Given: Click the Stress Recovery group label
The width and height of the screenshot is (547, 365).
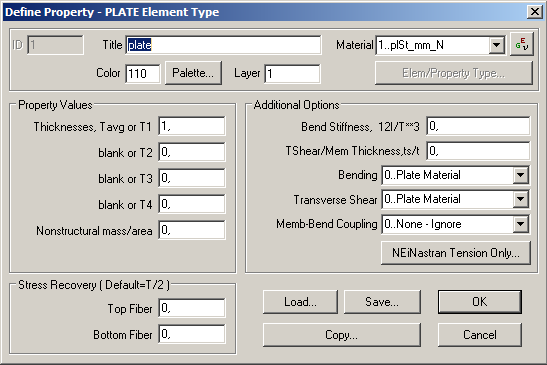Looking at the screenshot, I should click(94, 285).
